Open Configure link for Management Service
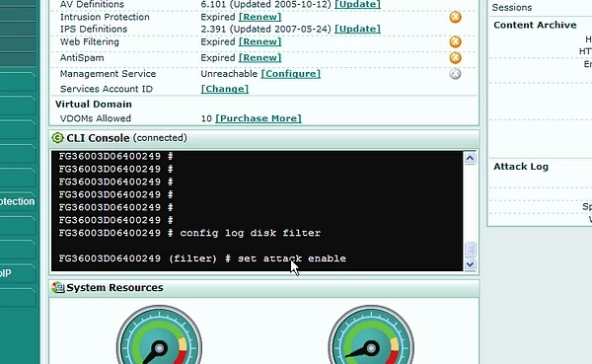 click(x=291, y=74)
